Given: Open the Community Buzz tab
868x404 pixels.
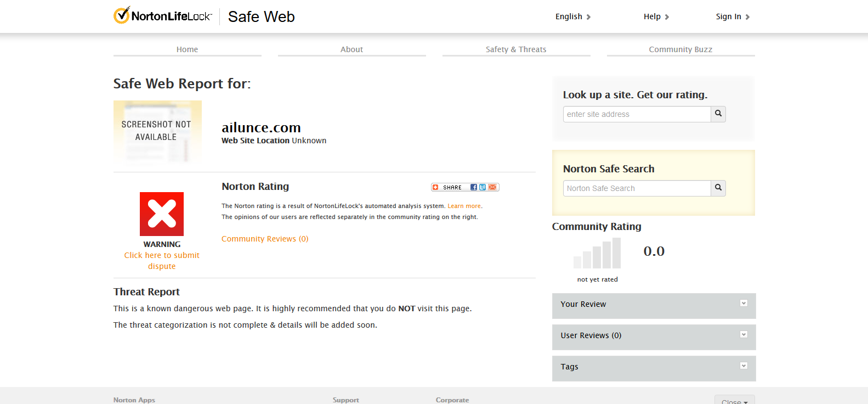Looking at the screenshot, I should 680,49.
